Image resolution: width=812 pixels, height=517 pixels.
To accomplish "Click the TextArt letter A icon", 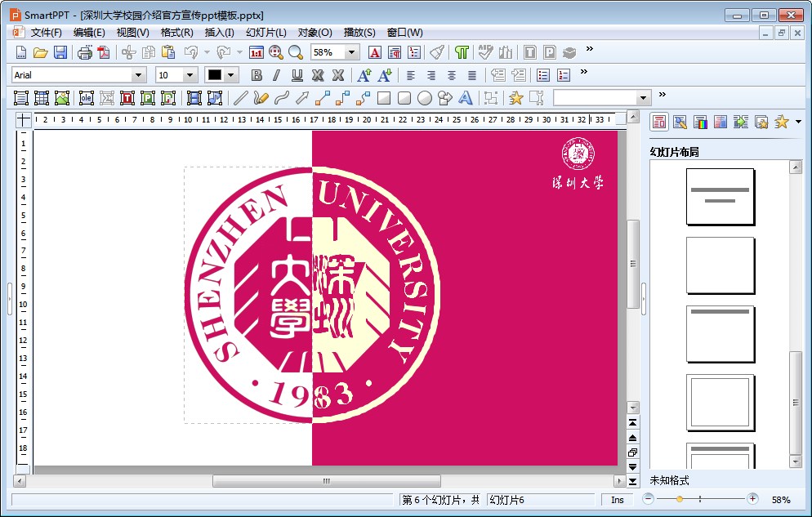I will pyautogui.click(x=466, y=98).
